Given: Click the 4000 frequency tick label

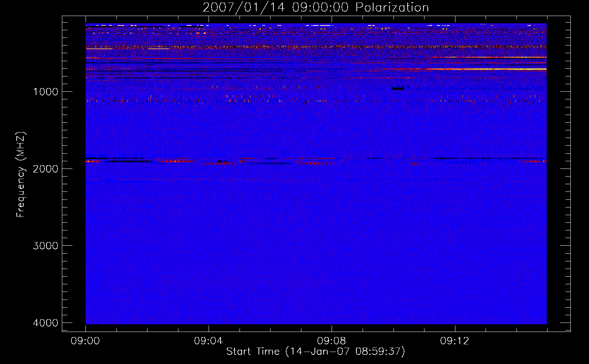Looking at the screenshot, I should tap(46, 323).
